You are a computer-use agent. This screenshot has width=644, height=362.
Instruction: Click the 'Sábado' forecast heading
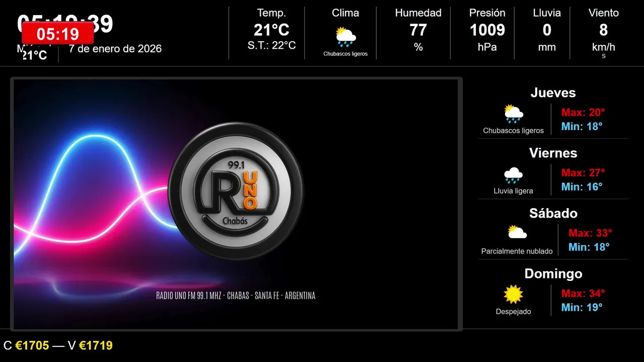[x=553, y=214]
